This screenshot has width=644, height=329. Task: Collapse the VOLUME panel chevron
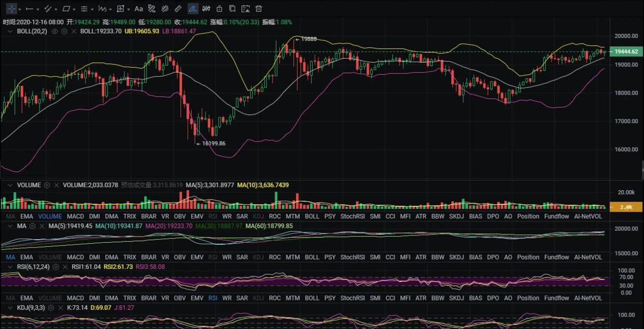click(10, 185)
